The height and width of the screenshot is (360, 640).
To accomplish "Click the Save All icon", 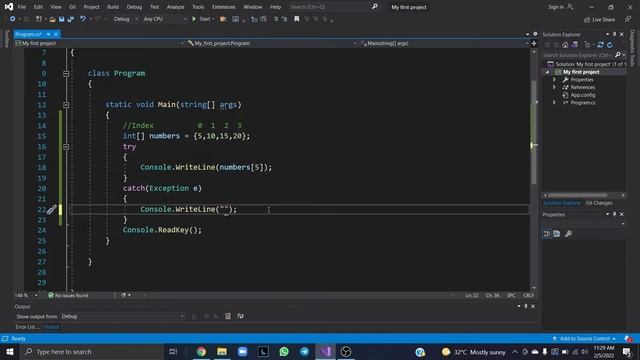I will point(71,19).
